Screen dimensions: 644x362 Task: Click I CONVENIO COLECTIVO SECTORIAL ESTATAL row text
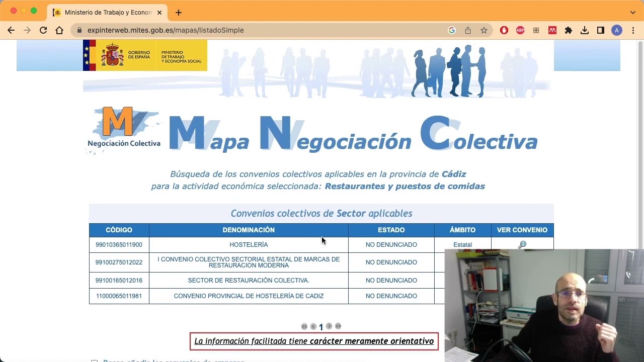tap(249, 262)
